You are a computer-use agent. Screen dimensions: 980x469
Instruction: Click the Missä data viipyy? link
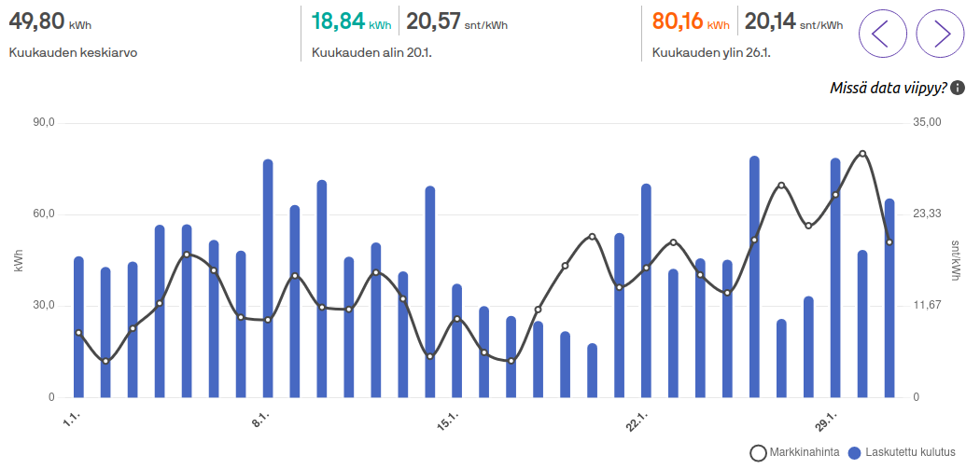[x=889, y=88]
